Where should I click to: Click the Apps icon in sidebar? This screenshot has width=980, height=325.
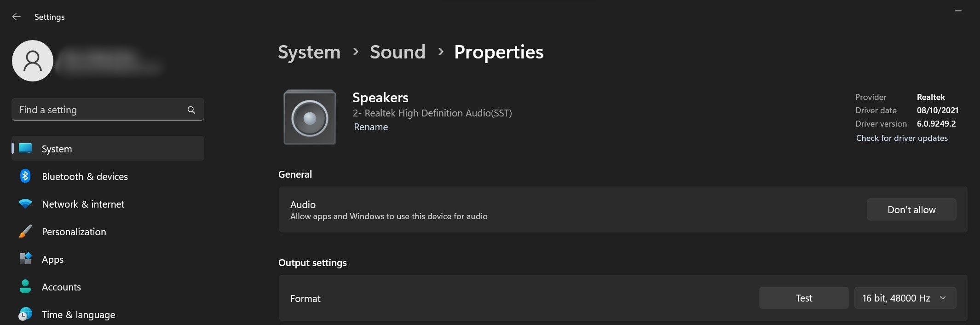25,259
